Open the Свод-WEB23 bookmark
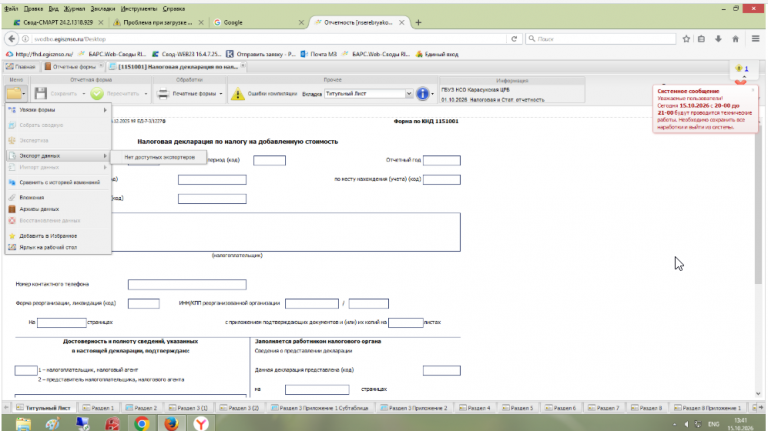 (187, 54)
